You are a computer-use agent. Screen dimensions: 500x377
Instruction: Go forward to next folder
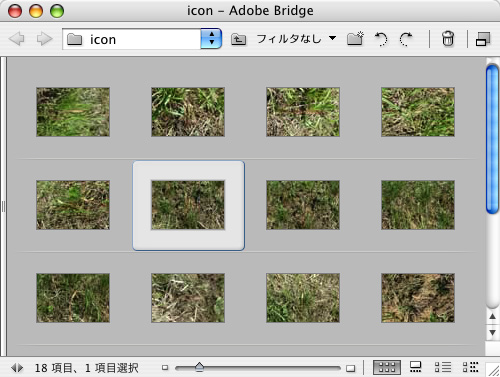[44, 39]
